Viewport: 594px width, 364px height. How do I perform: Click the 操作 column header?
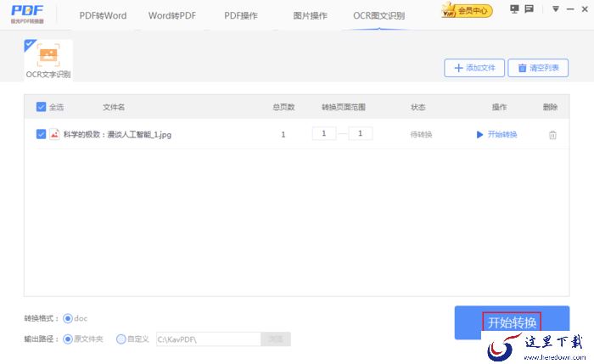click(x=499, y=107)
